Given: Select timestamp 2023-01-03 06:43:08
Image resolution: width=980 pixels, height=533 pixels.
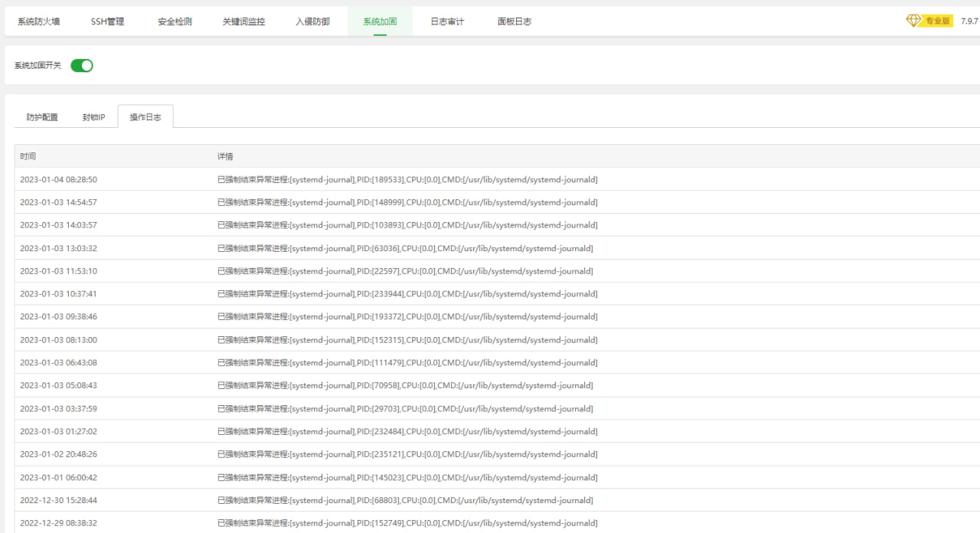Looking at the screenshot, I should [x=58, y=363].
